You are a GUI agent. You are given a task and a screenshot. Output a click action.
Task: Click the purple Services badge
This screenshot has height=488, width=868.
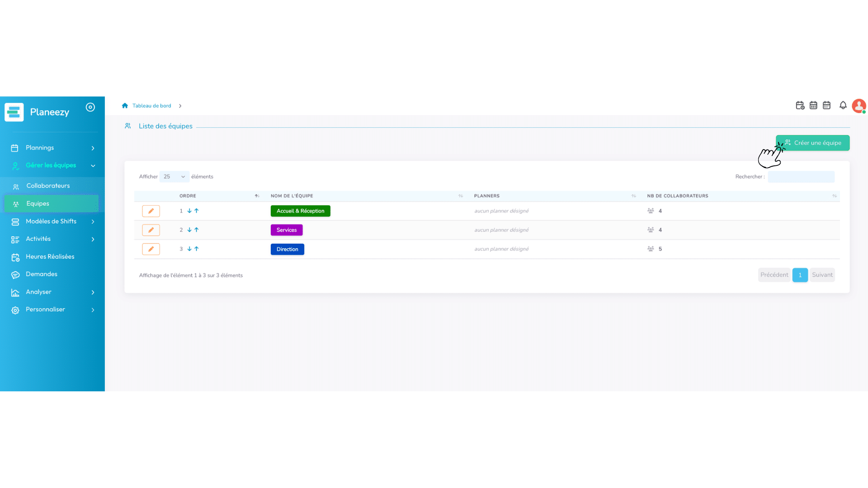tap(287, 230)
